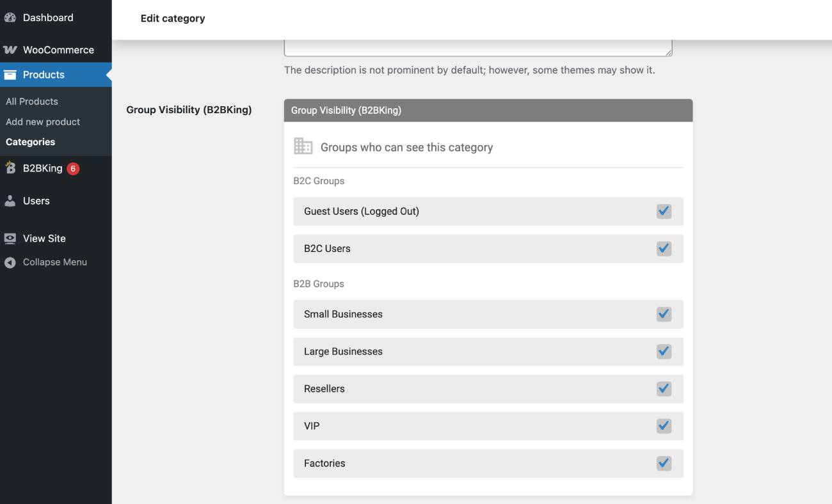Open the Users menu item
Viewport: 832px width, 504px height.
click(56, 201)
